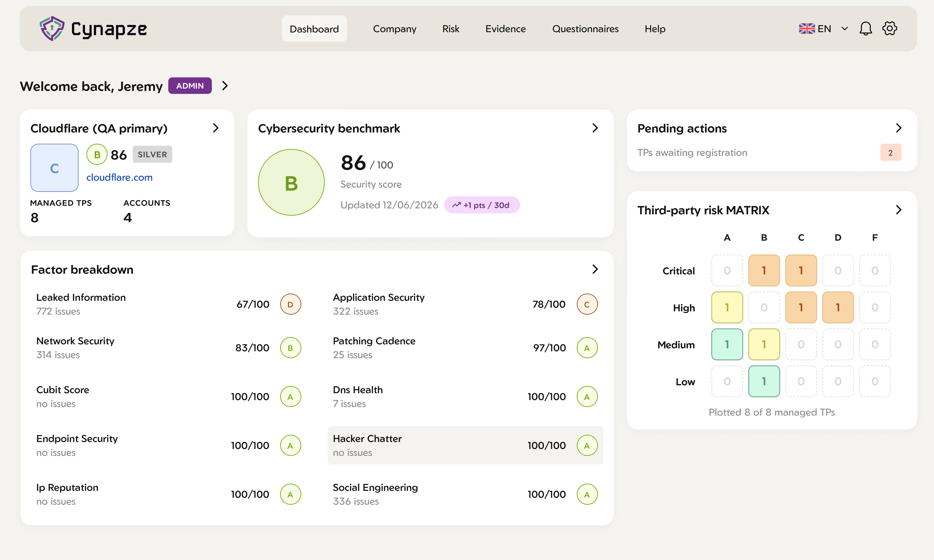Open the settings gear
Viewport: 934px width, 560px height.
[889, 28]
